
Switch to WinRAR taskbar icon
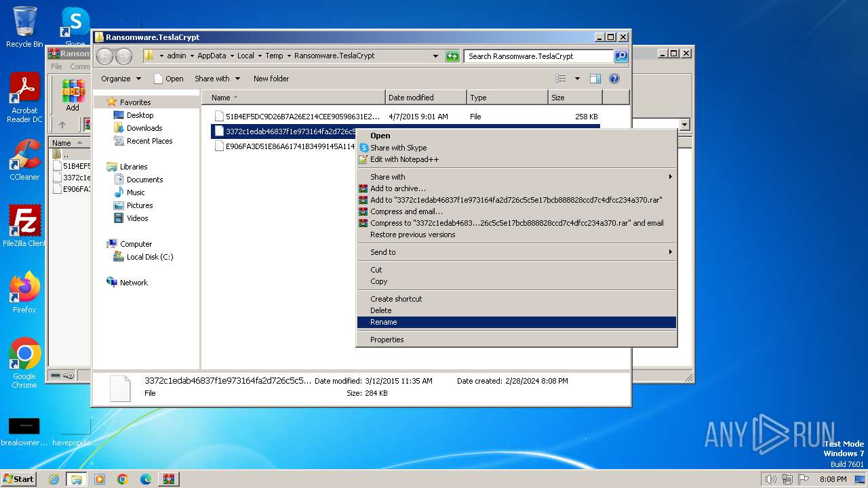[168, 479]
